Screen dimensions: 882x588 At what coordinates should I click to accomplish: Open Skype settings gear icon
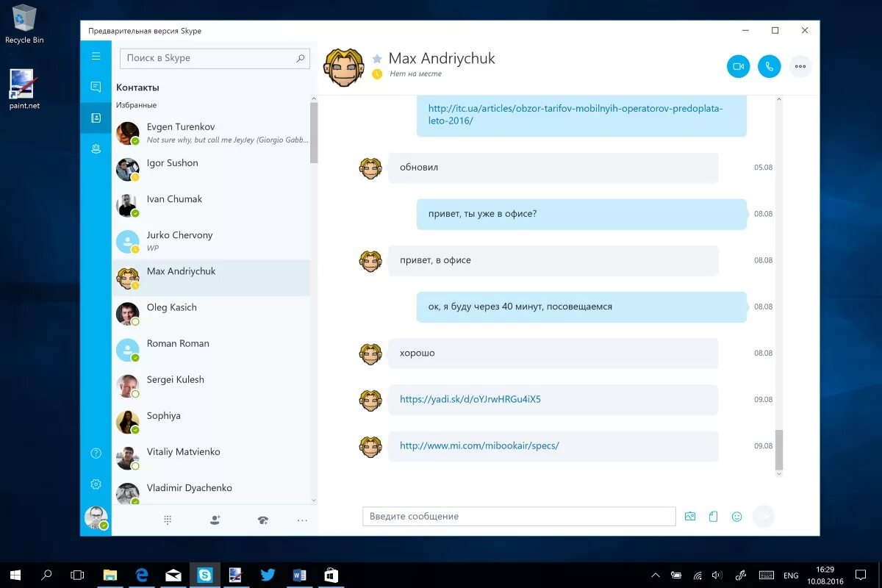point(96,484)
